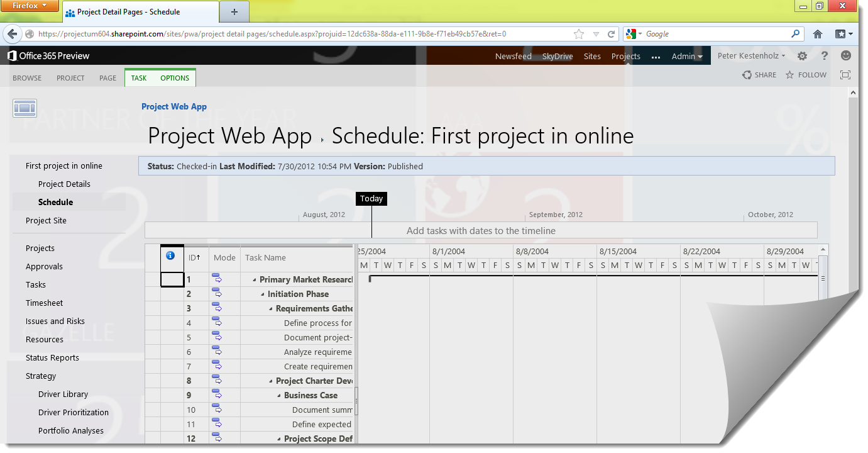The width and height of the screenshot is (868, 453).
Task: Open Project Details in the sidebar
Action: 64,184
